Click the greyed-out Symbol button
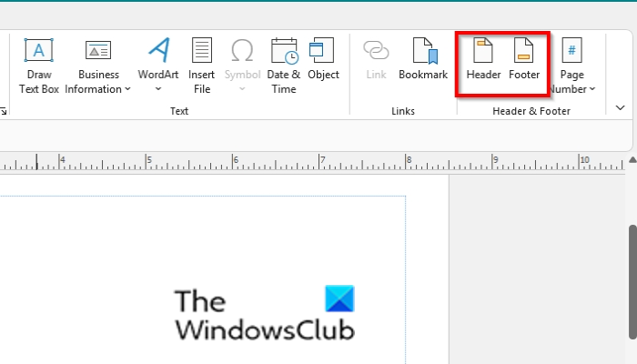This screenshot has height=364, width=637. point(242,66)
